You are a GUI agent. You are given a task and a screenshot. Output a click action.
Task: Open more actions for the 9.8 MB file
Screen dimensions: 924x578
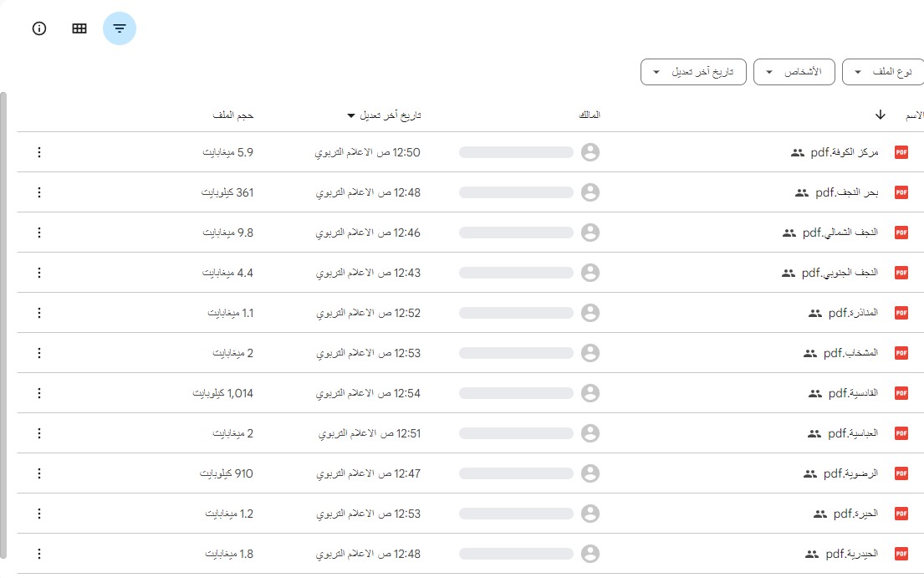click(39, 233)
